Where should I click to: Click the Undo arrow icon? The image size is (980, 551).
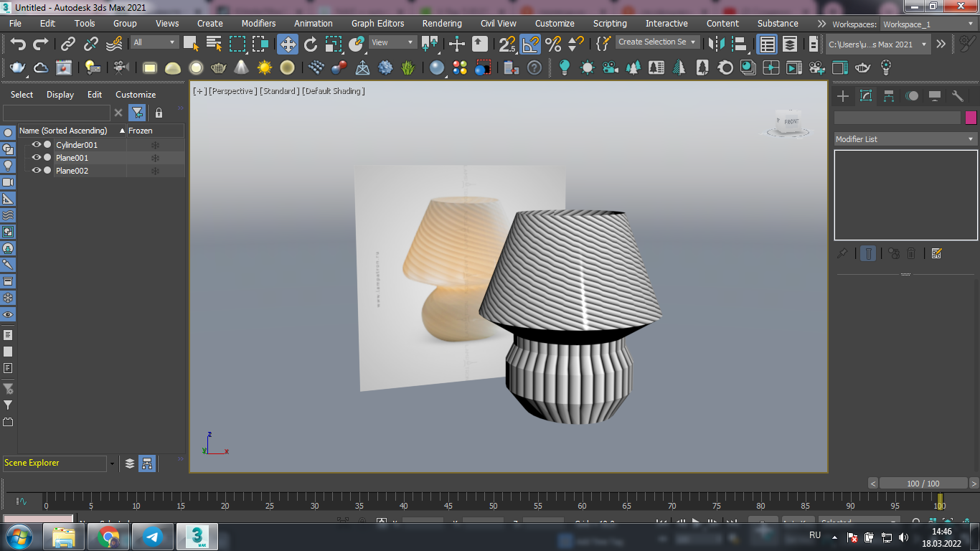coord(18,44)
